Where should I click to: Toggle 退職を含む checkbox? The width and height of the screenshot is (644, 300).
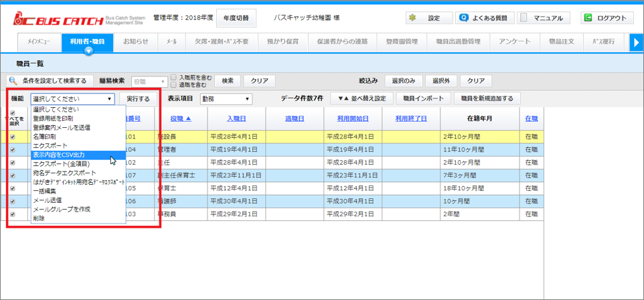coord(174,84)
